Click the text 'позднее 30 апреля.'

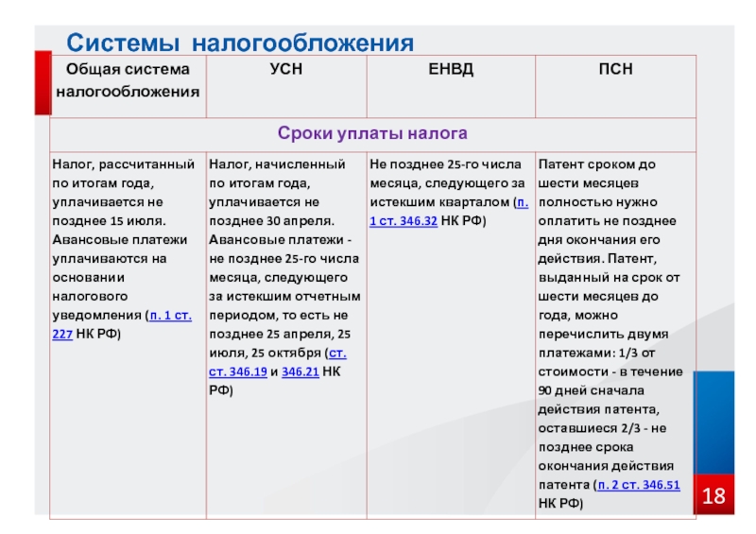[271, 221]
